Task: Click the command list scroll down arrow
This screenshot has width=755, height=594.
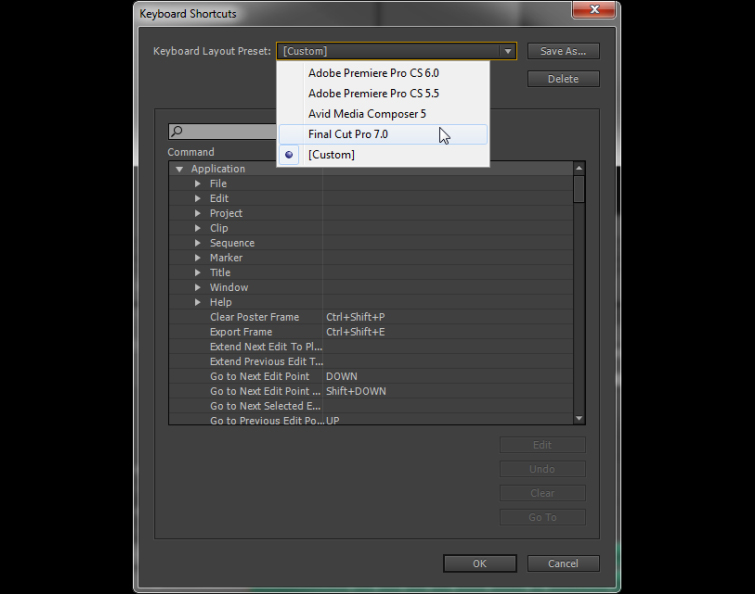Action: click(x=579, y=418)
